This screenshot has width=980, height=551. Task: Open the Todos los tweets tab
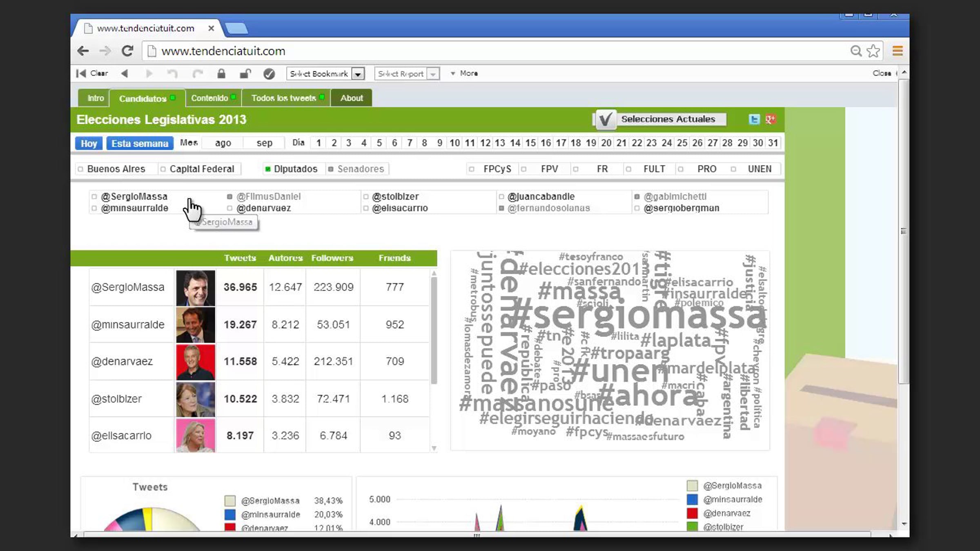click(x=284, y=98)
